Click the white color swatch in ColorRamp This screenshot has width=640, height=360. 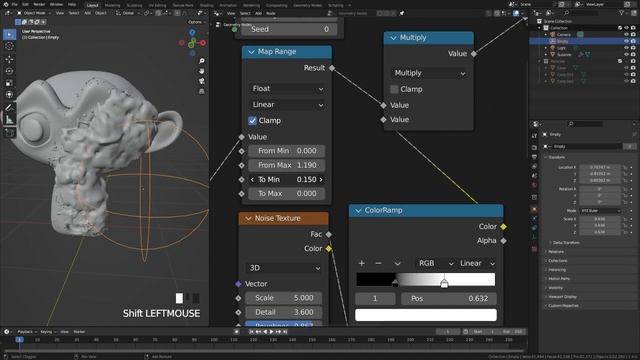(x=426, y=315)
